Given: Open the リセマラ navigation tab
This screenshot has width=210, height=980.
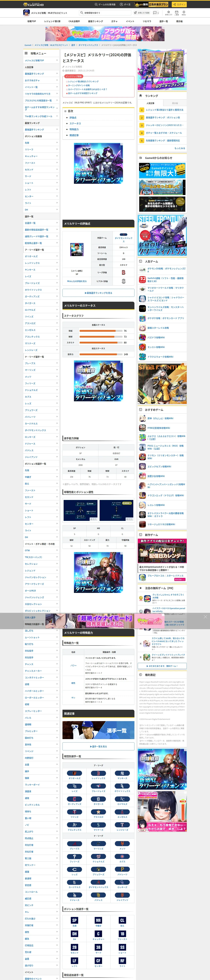Looking at the screenshot, I should [147, 21].
